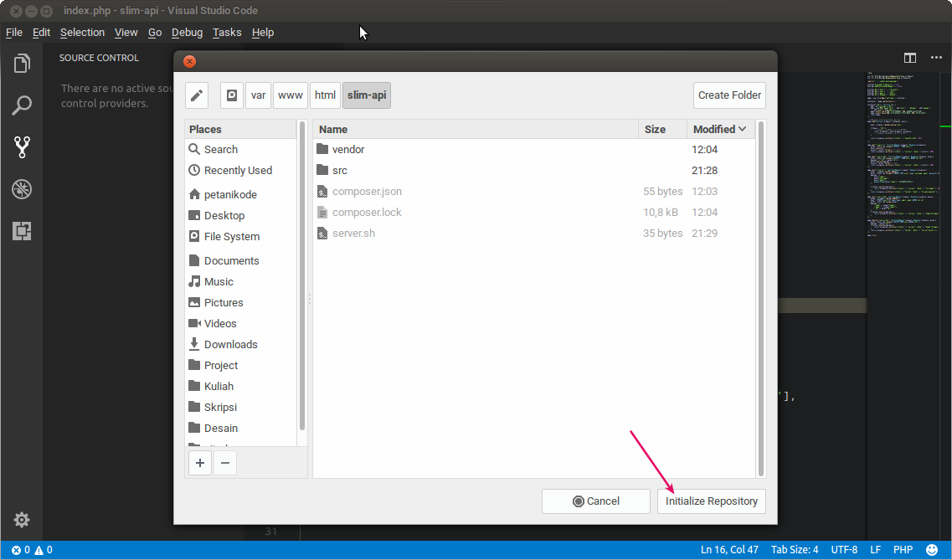The height and width of the screenshot is (560, 952).
Task: Select composer.json in the file list
Action: tap(368, 191)
